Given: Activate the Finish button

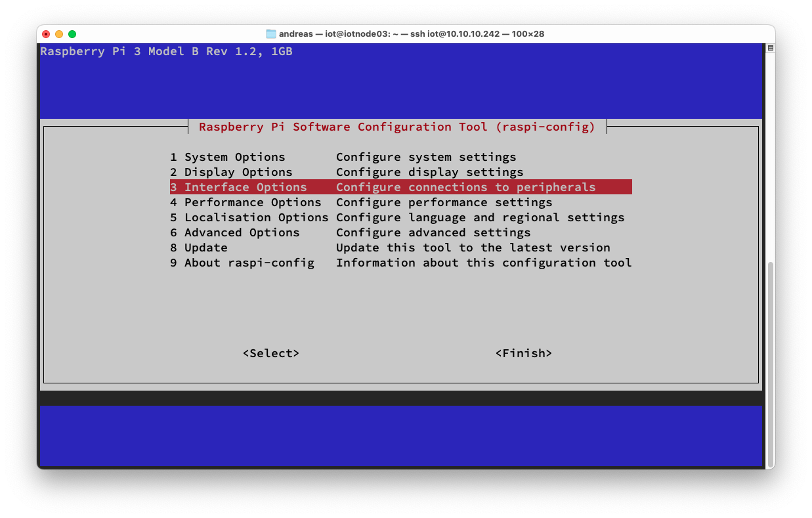Looking at the screenshot, I should click(x=523, y=353).
